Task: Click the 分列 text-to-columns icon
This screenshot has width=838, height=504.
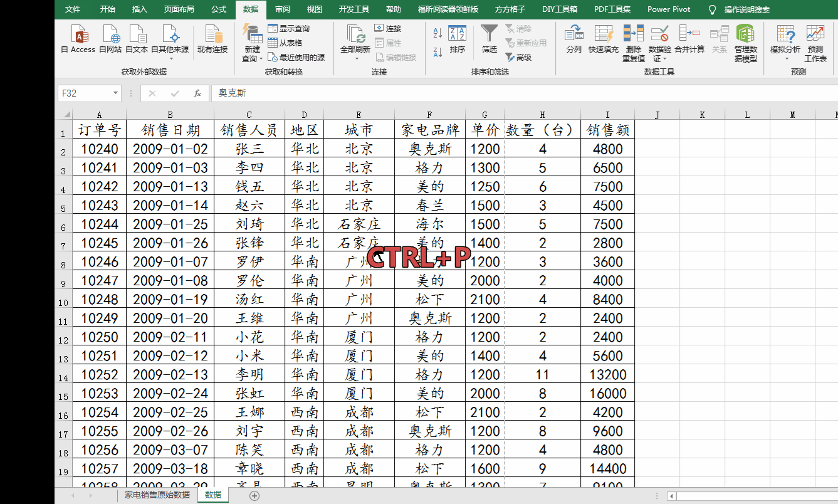Action: 574,39
